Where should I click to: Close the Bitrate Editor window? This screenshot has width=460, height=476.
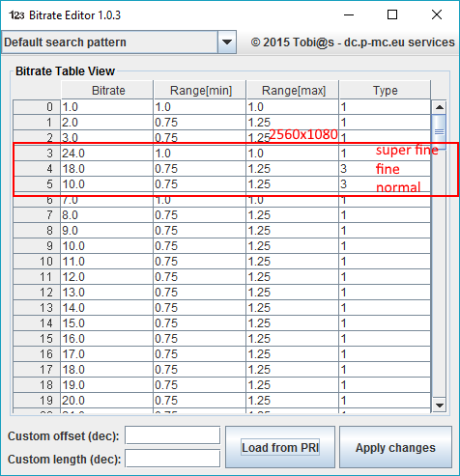(437, 14)
